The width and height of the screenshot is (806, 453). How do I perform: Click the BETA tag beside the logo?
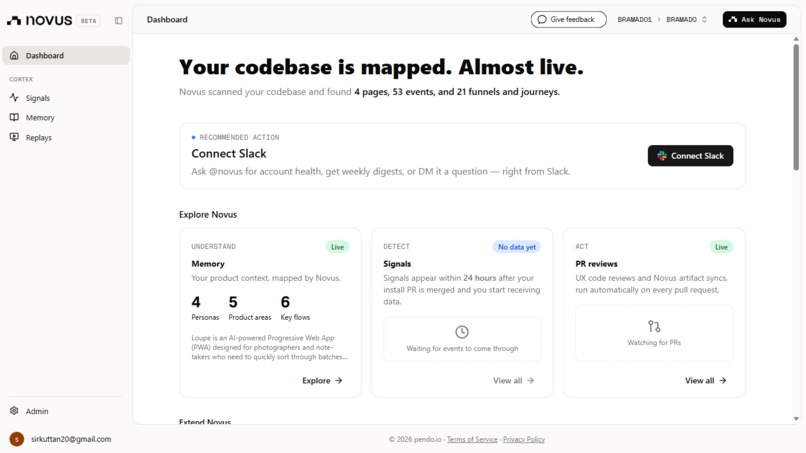[x=88, y=21]
